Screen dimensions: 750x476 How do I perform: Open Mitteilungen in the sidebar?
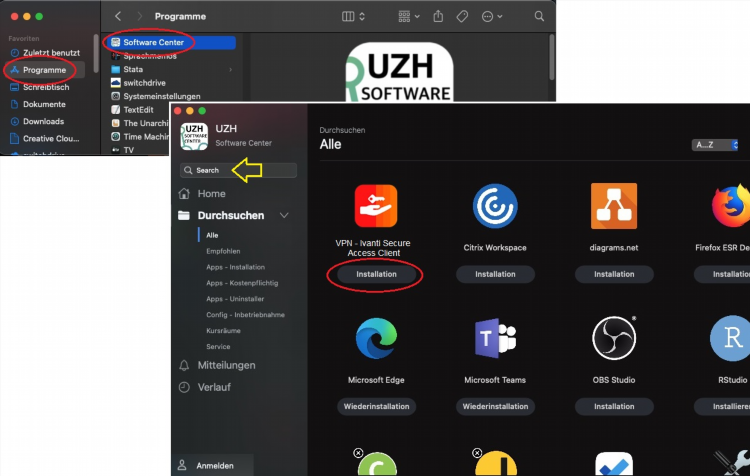click(226, 365)
